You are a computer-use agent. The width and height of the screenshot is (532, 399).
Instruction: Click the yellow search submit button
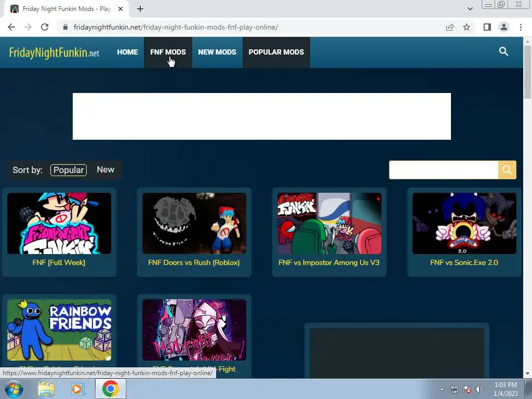pyautogui.click(x=507, y=170)
